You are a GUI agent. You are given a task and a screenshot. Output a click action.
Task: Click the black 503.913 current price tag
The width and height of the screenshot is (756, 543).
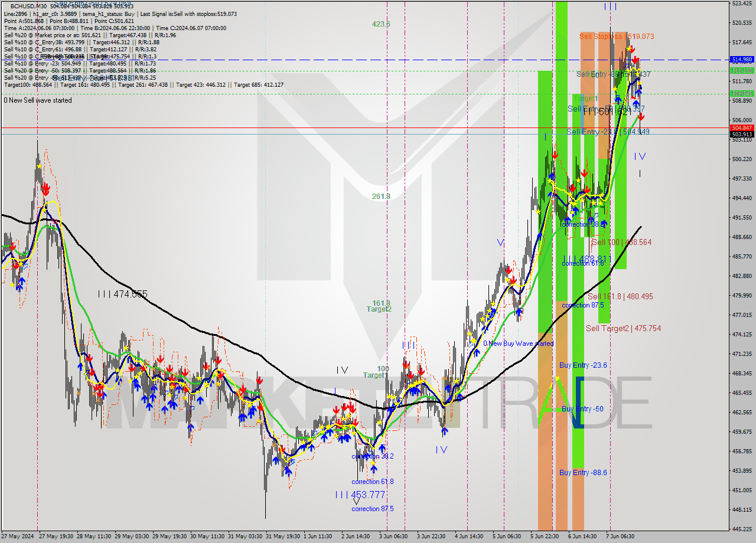[742, 134]
